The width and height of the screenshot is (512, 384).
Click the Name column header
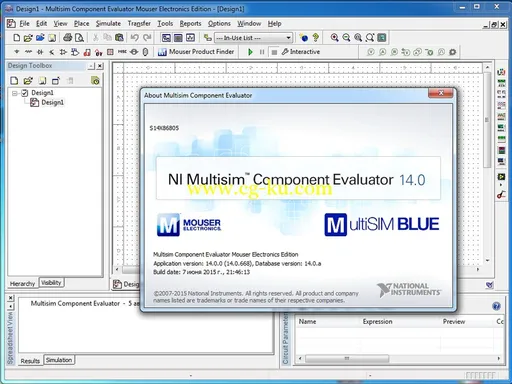(307, 322)
